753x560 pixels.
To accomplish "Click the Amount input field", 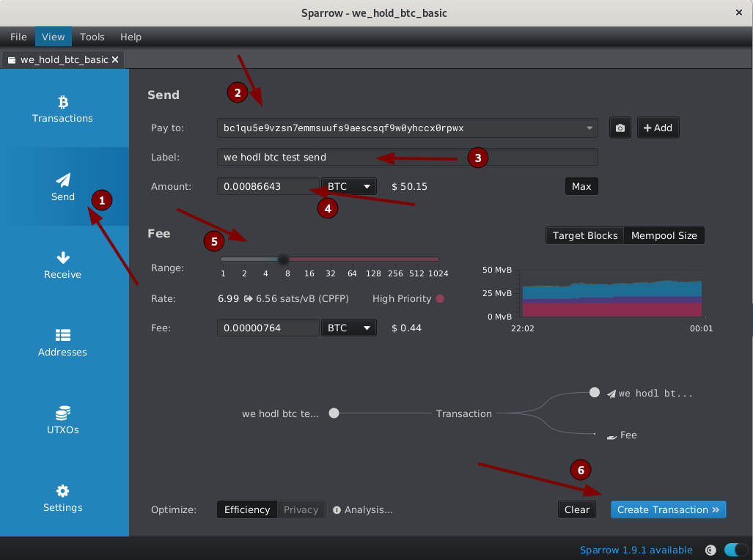I will [268, 186].
